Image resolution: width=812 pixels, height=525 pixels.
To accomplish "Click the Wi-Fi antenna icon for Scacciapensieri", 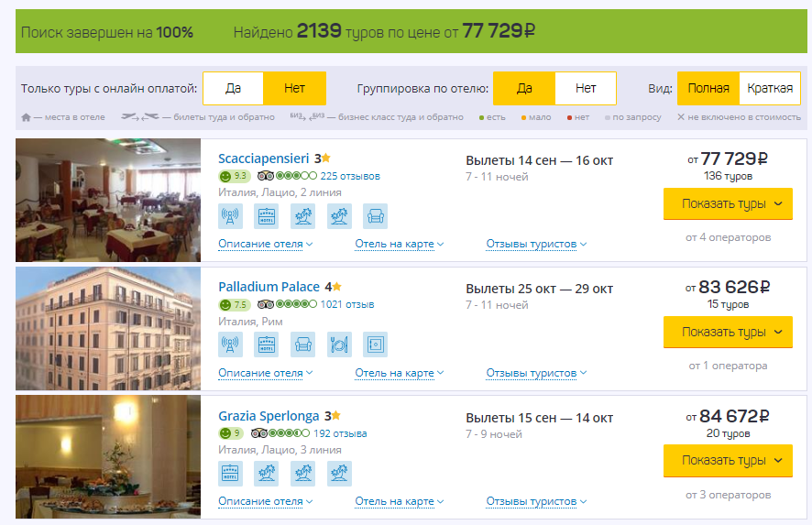I will point(230,216).
